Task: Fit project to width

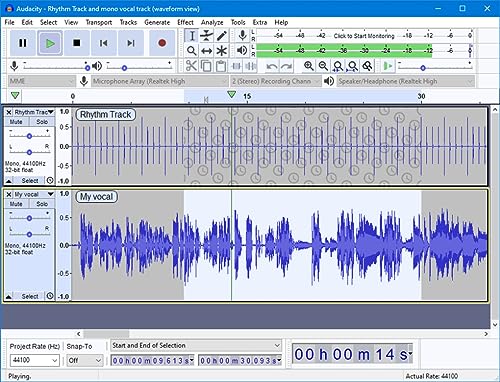Action: [352, 66]
